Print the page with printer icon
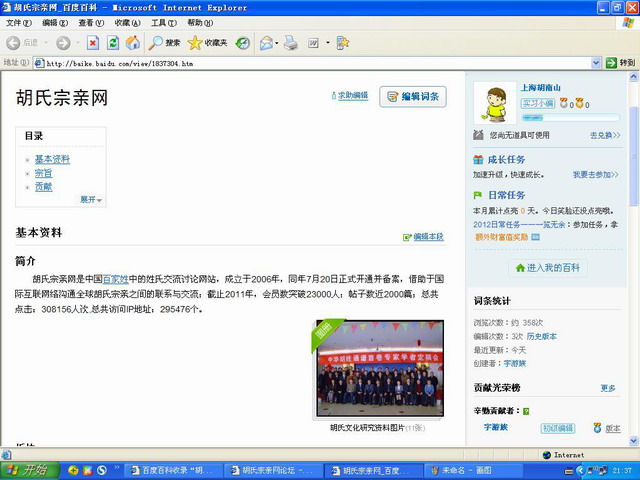 [x=291, y=43]
